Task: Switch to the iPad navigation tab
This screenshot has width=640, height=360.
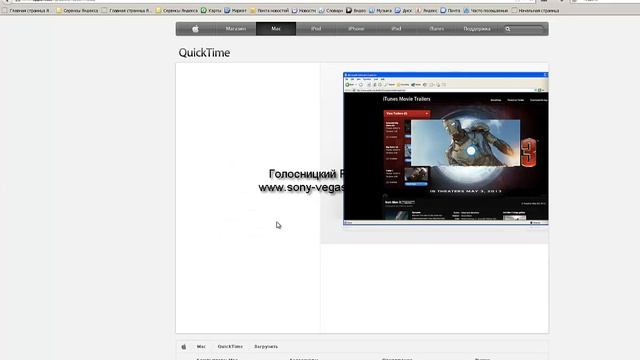Action: (x=396, y=29)
